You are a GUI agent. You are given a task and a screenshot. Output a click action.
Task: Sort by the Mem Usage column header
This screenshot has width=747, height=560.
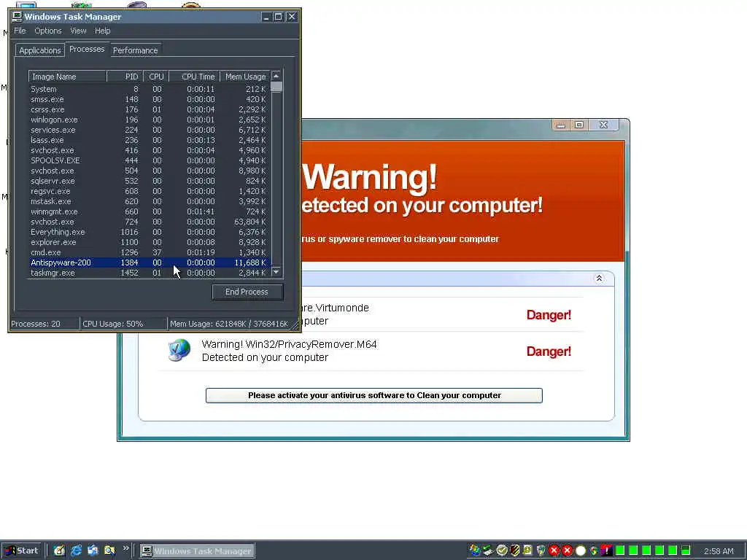(x=245, y=77)
